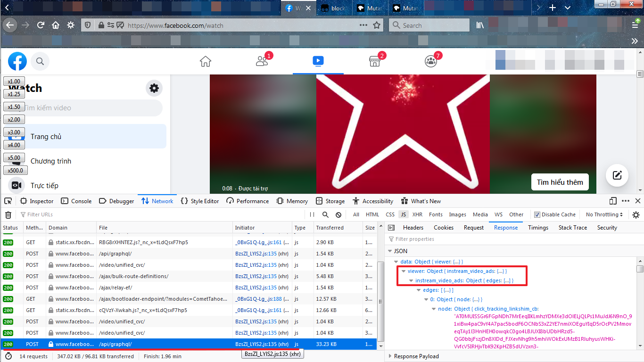Click the Tìm hiểu thêm button
Image resolution: width=644 pixels, height=362 pixels.
point(560,182)
